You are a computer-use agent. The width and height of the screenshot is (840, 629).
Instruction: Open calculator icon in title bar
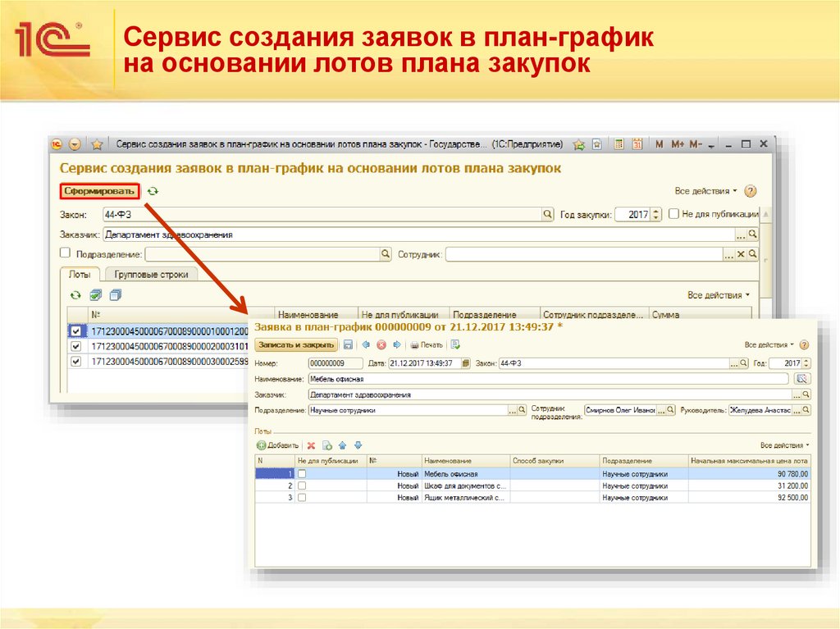click(x=619, y=144)
